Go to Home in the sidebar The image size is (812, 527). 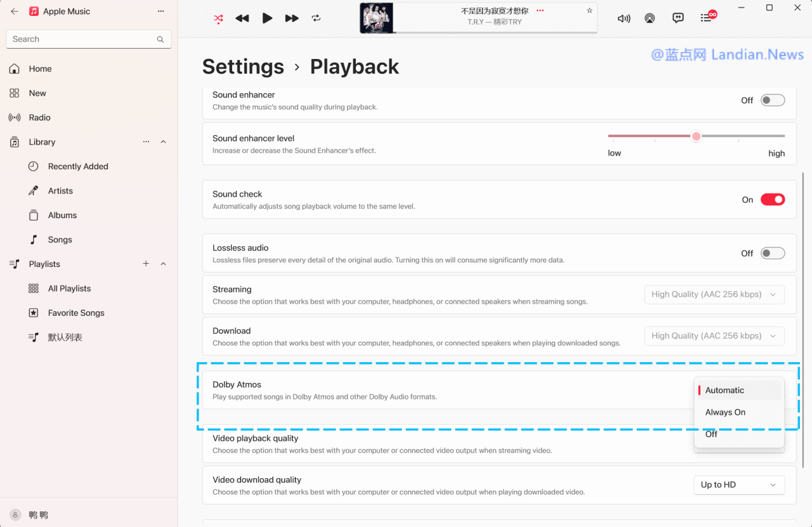pyautogui.click(x=89, y=68)
